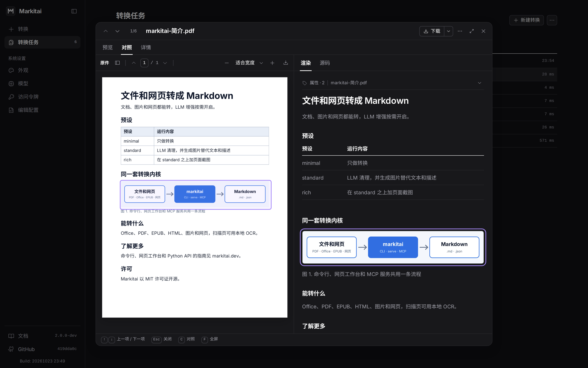The height and width of the screenshot is (368, 588).
Task: Click the markitai-简介.pdf dialog title
Action: pyautogui.click(x=170, y=31)
